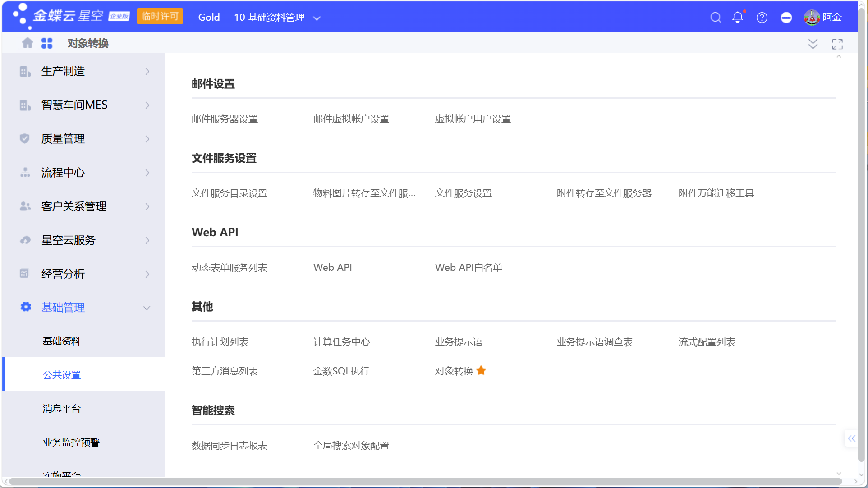This screenshot has width=868, height=488.
Task: Open the 10 基础资料管理 organization dropdown
Action: (x=277, y=18)
